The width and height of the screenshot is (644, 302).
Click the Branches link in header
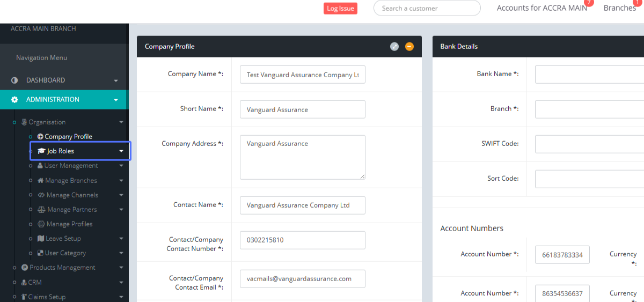pyautogui.click(x=619, y=8)
